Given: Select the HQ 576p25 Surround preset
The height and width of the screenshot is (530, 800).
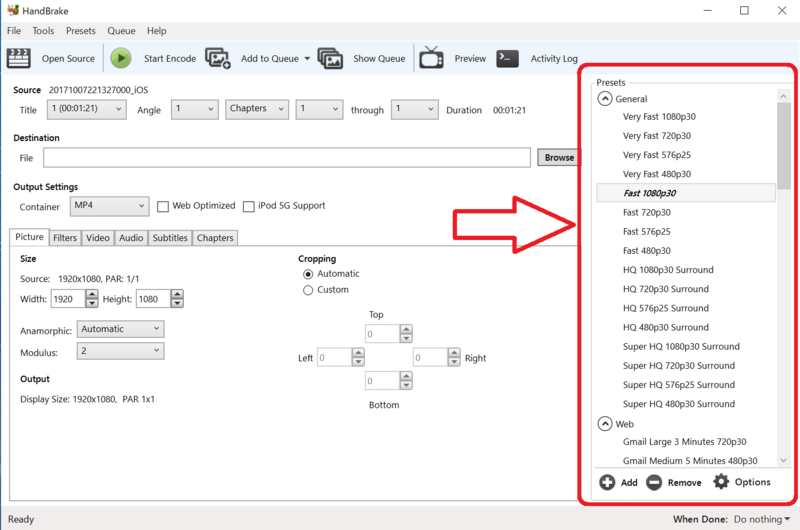Looking at the screenshot, I should pyautogui.click(x=665, y=308).
